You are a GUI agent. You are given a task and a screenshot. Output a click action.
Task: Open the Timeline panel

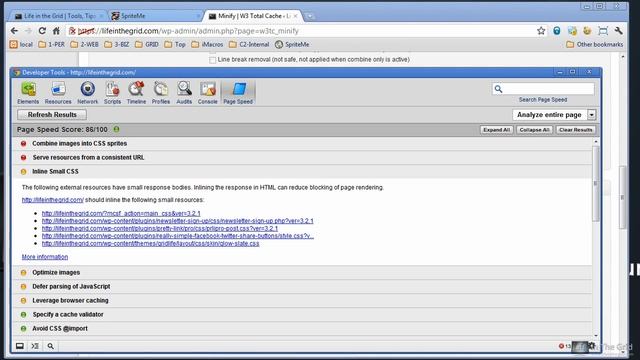[136, 93]
